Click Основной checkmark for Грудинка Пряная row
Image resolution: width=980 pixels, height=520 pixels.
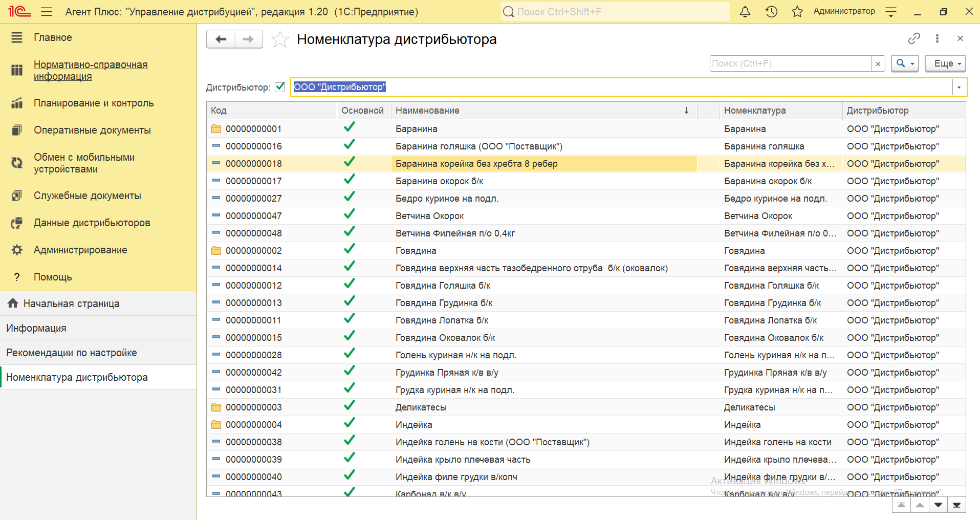(350, 371)
